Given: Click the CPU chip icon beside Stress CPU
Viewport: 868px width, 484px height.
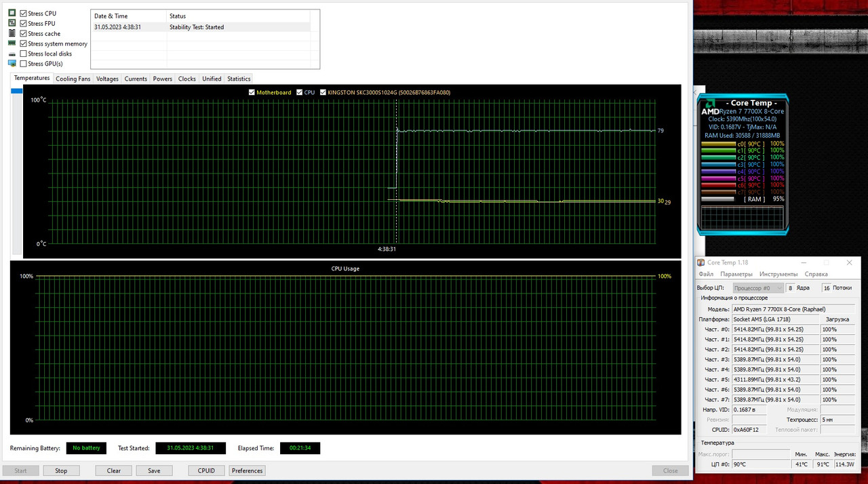Looking at the screenshot, I should click(x=12, y=14).
